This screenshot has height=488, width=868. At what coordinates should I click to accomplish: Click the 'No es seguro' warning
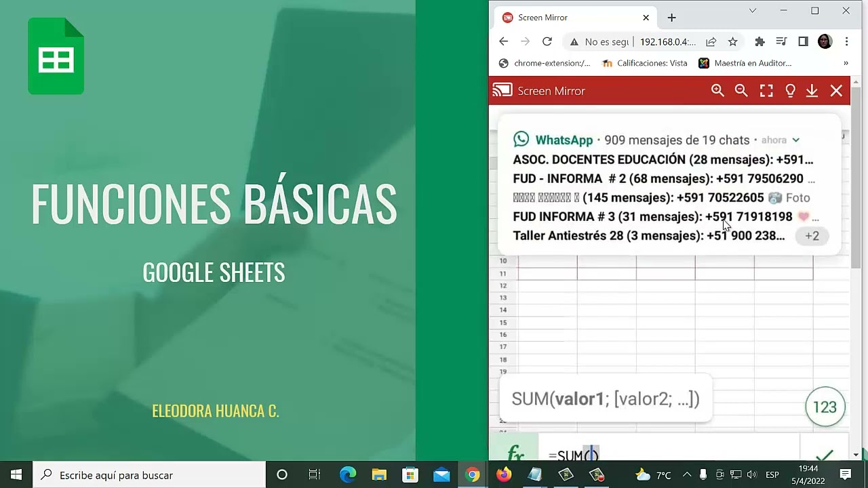click(599, 42)
